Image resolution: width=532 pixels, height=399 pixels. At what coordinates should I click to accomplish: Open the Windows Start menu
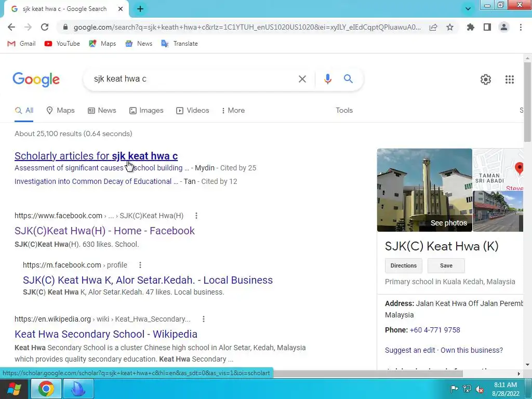(14, 389)
